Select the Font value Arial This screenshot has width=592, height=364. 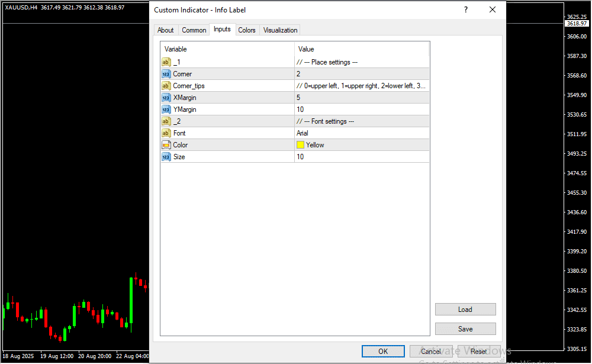pos(361,133)
